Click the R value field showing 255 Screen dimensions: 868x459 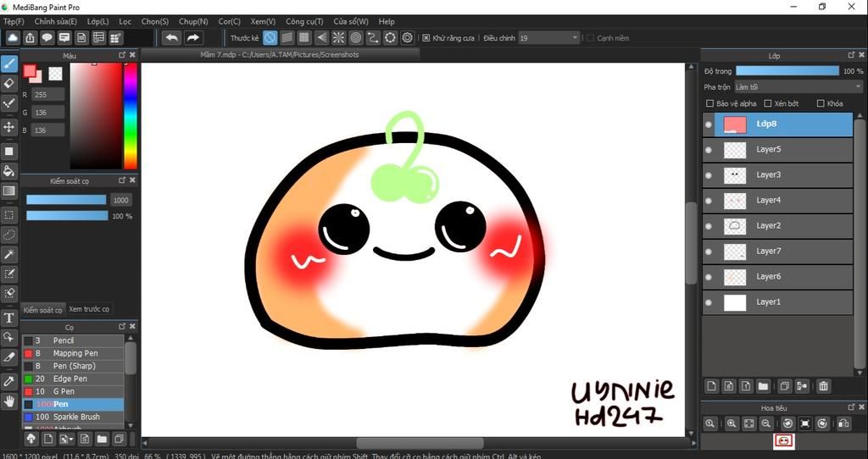point(47,95)
